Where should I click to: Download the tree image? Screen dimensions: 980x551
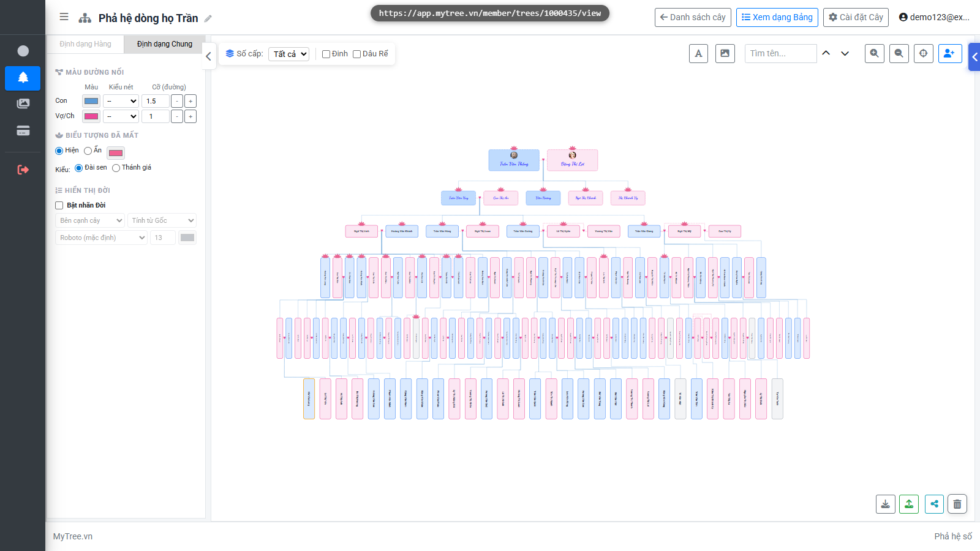tap(886, 504)
